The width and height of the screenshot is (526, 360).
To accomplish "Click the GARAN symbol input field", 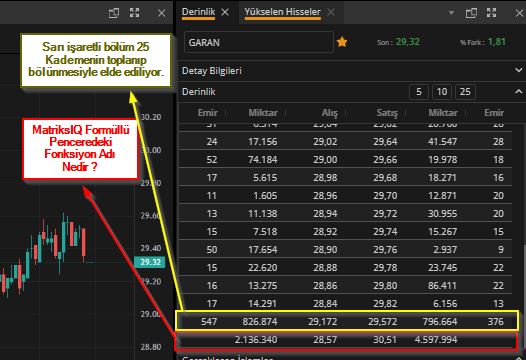I will [x=259, y=42].
